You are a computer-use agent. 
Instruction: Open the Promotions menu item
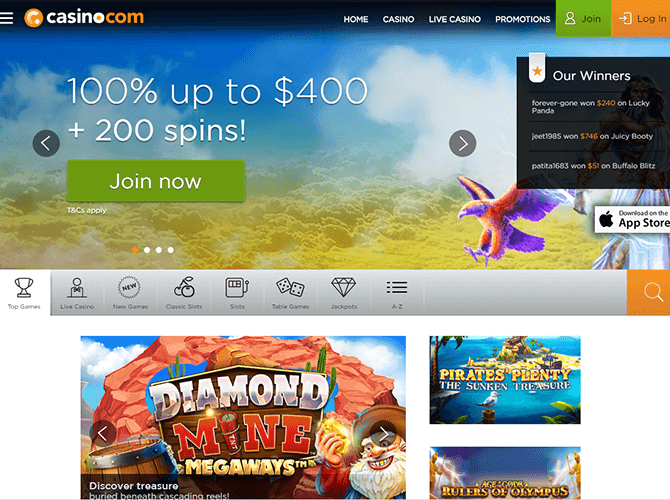pyautogui.click(x=523, y=19)
